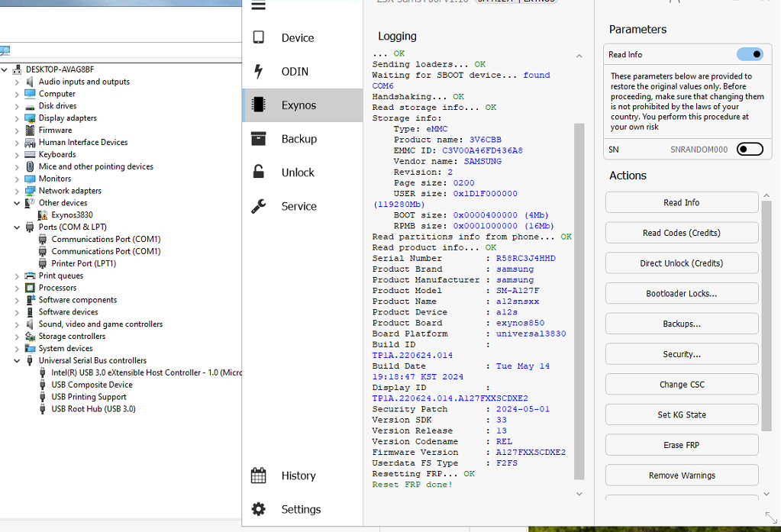This screenshot has height=532, width=781.
Task: Open Bootloader Locks... action
Action: pos(682,293)
